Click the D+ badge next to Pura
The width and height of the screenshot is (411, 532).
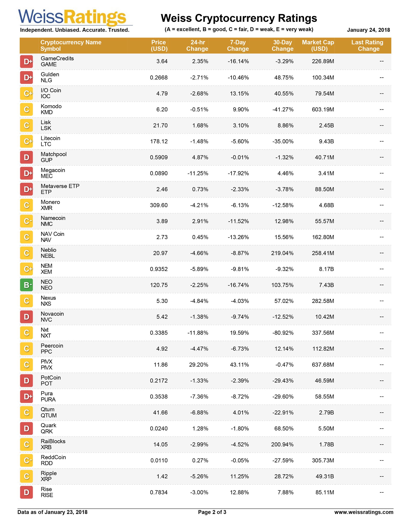[26, 397]
